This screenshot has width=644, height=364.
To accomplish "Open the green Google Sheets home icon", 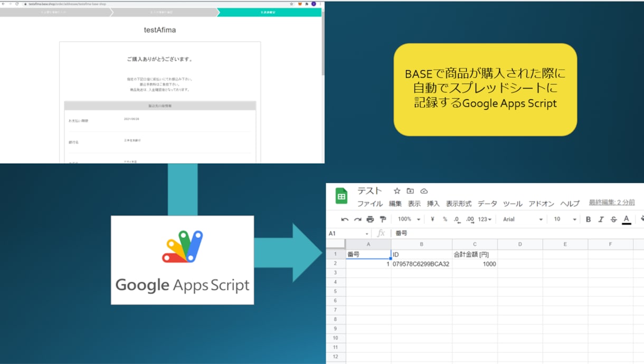I will pos(342,196).
